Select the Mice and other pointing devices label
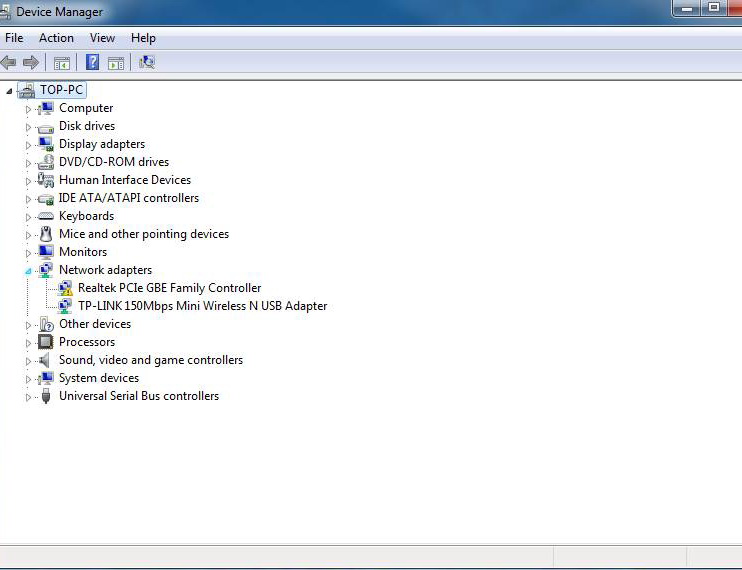 (x=144, y=234)
